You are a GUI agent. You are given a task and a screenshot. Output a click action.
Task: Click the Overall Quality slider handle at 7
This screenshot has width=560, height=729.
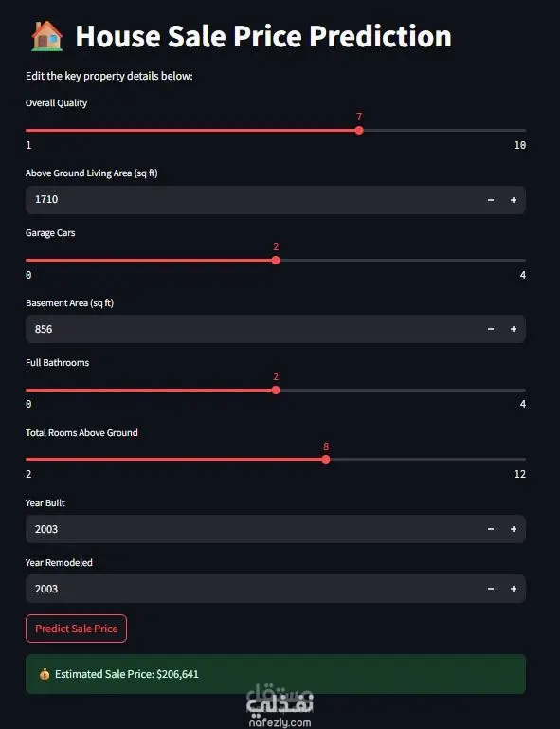[x=359, y=131]
